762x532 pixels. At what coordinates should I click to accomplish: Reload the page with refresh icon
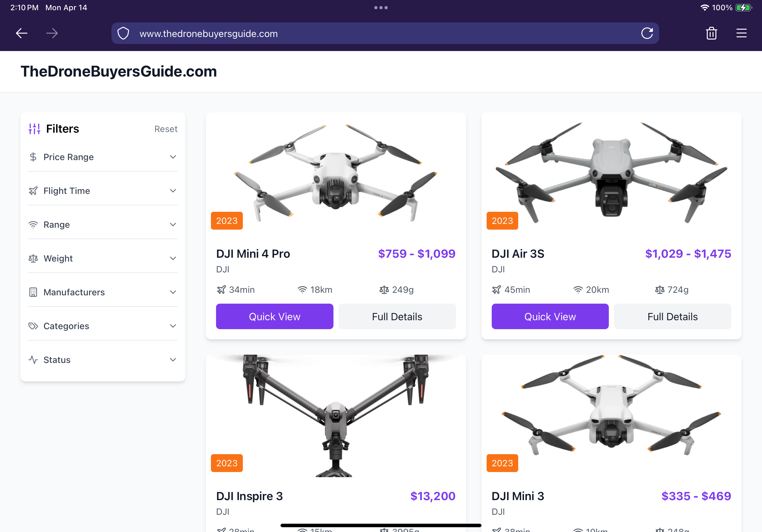pyautogui.click(x=647, y=33)
